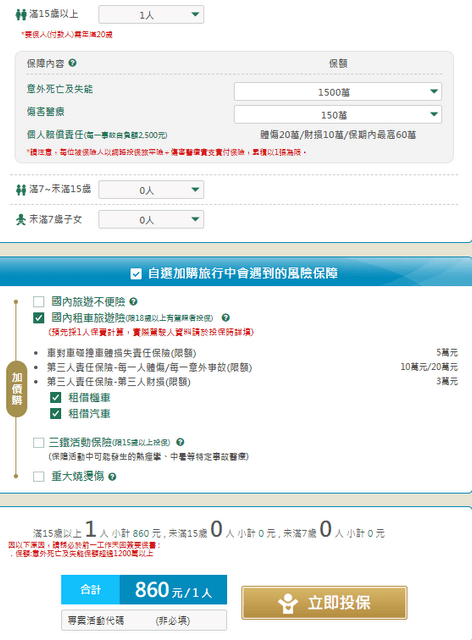Image resolution: width=472 pixels, height=640 pixels.
Task: Click the 合計 860元/1人 total box
Action: [x=144, y=589]
